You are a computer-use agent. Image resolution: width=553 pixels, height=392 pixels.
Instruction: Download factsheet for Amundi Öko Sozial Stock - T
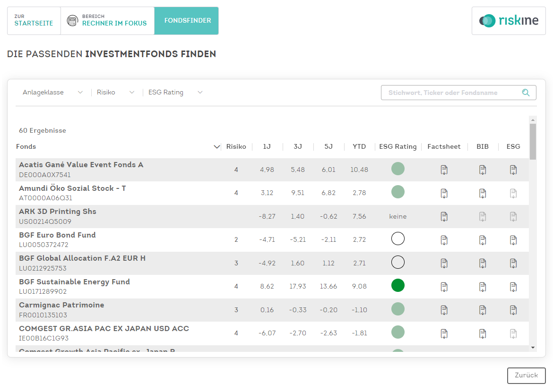pyautogui.click(x=444, y=193)
